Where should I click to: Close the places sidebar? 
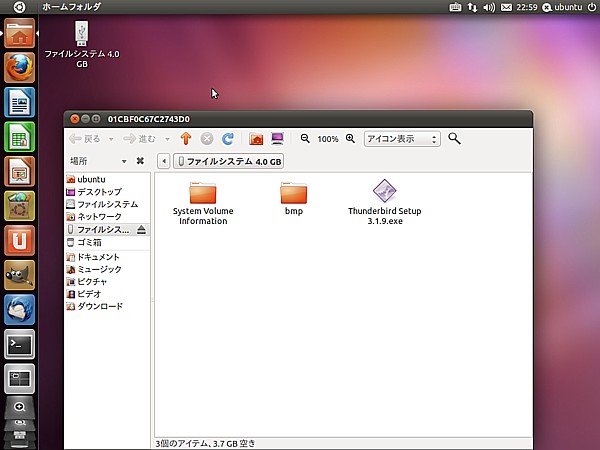pos(140,161)
